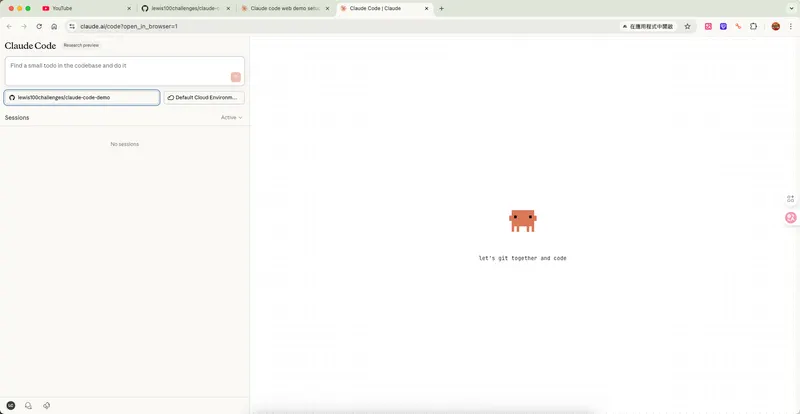Submit the prompt with the send arrow button
Image resolution: width=800 pixels, height=414 pixels.
tap(236, 77)
